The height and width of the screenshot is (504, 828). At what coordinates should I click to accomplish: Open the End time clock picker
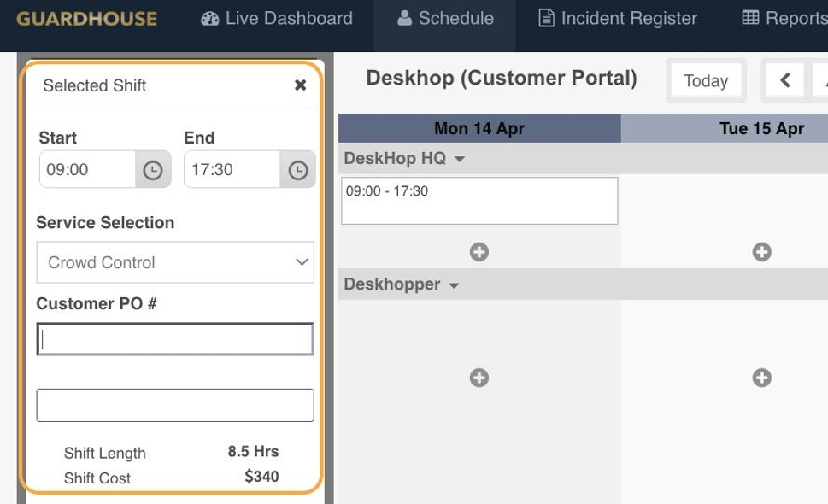coord(298,169)
